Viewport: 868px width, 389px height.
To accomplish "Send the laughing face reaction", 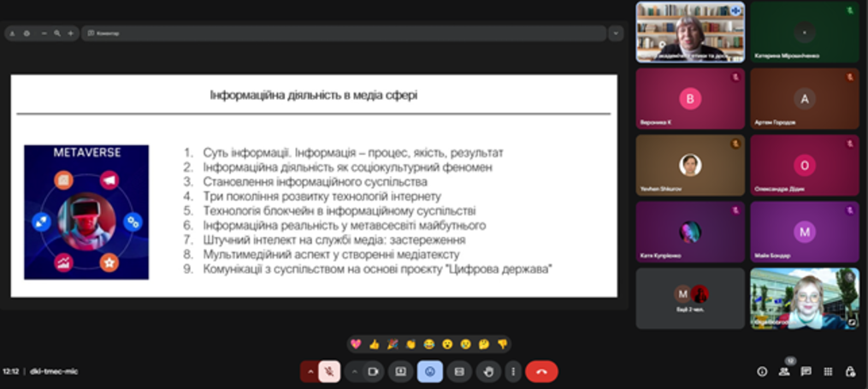I will coord(429,345).
